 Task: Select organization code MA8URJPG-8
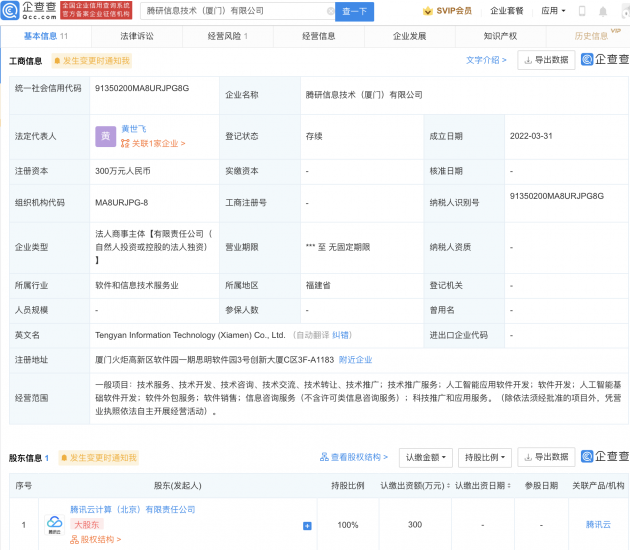(121, 202)
